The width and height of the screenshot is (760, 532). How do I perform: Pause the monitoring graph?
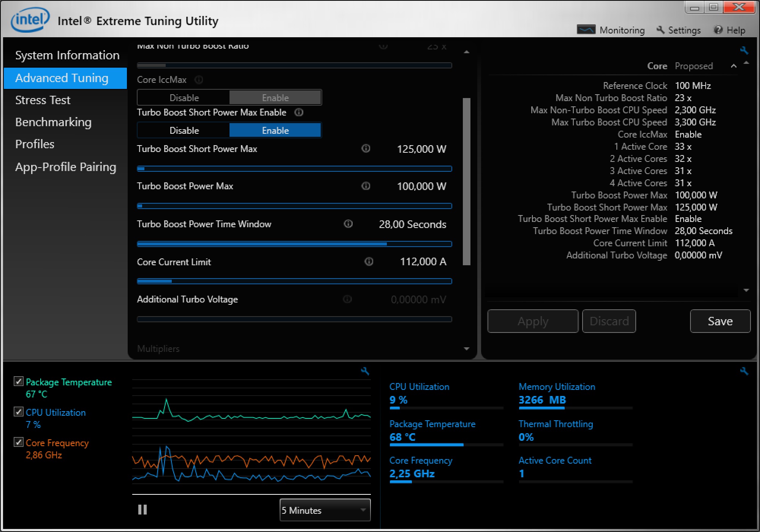click(x=142, y=510)
